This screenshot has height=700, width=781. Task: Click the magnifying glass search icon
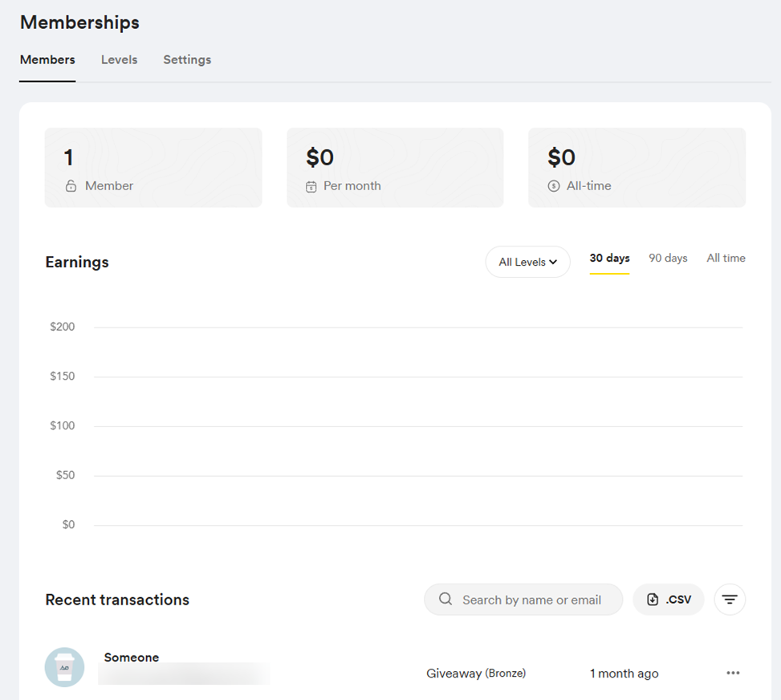(x=445, y=600)
